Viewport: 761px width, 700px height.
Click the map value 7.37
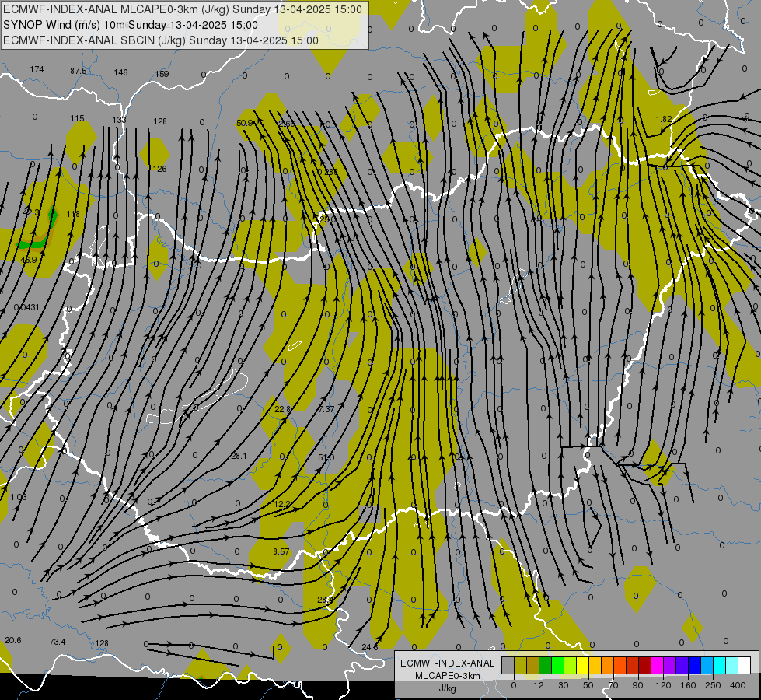coord(326,409)
